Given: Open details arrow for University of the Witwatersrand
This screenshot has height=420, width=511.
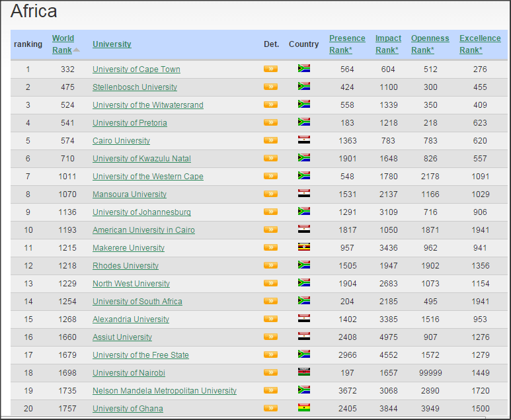Looking at the screenshot, I should (270, 105).
